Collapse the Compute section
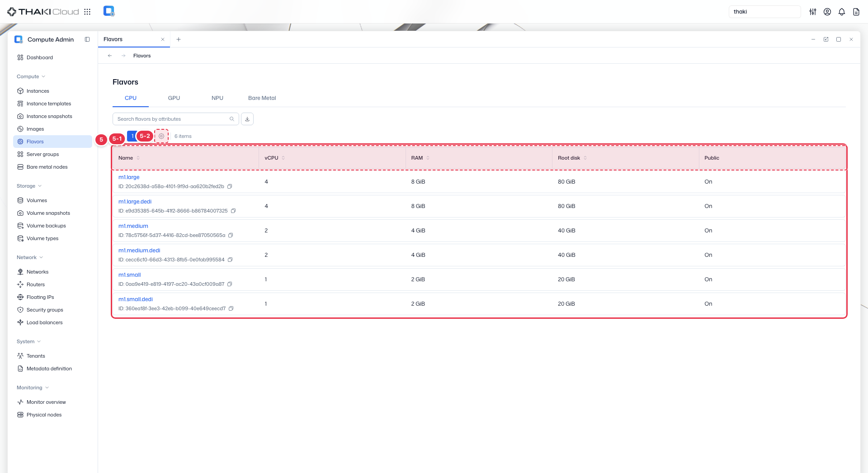The height and width of the screenshot is (473, 868). [x=31, y=76]
